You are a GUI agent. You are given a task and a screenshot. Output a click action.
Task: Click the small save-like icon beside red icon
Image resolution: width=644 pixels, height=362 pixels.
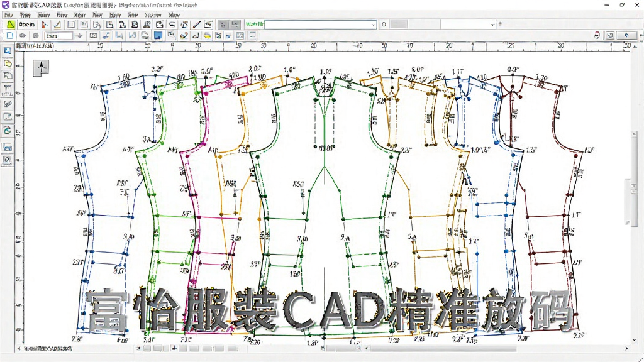click(610, 35)
